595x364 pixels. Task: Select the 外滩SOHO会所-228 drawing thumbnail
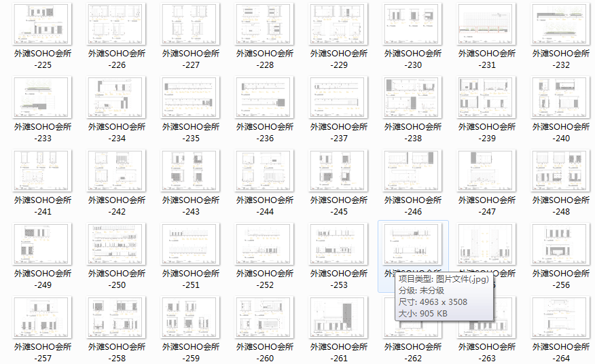[x=264, y=24]
